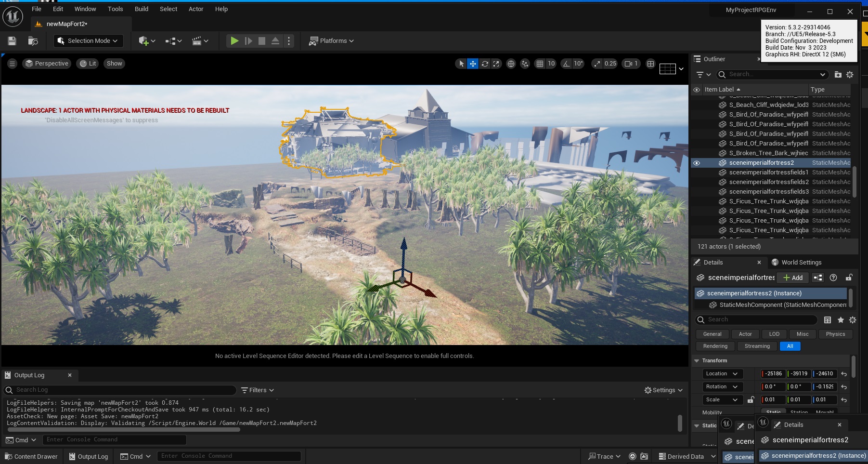This screenshot has height=464, width=868.
Task: Open the Perspective view type menu
Action: click(47, 64)
